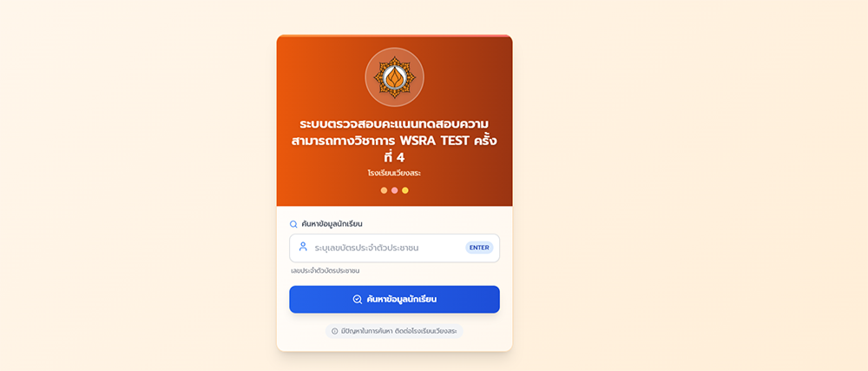Click the search-check icon inside blue button
This screenshot has width=868, height=371.
(x=358, y=300)
